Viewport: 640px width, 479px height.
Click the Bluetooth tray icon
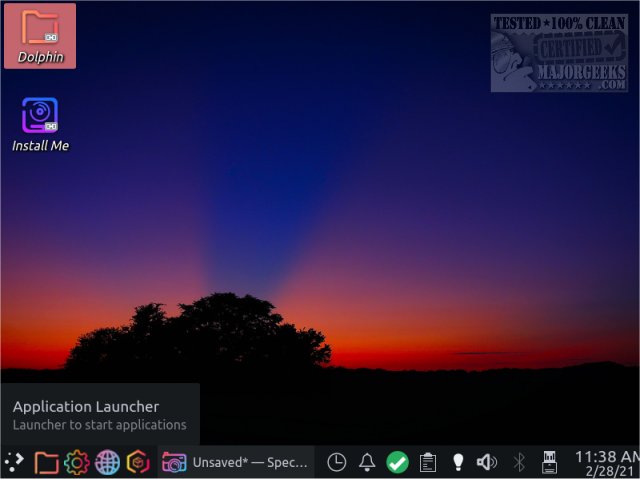click(x=519, y=462)
